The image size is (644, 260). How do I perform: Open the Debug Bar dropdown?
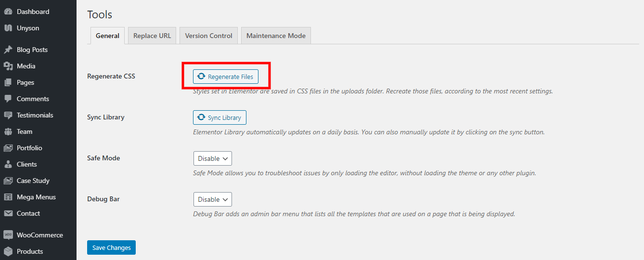(x=212, y=199)
